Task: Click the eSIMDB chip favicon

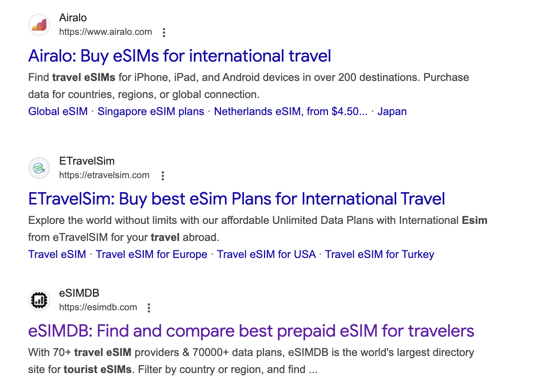Action: point(39,300)
